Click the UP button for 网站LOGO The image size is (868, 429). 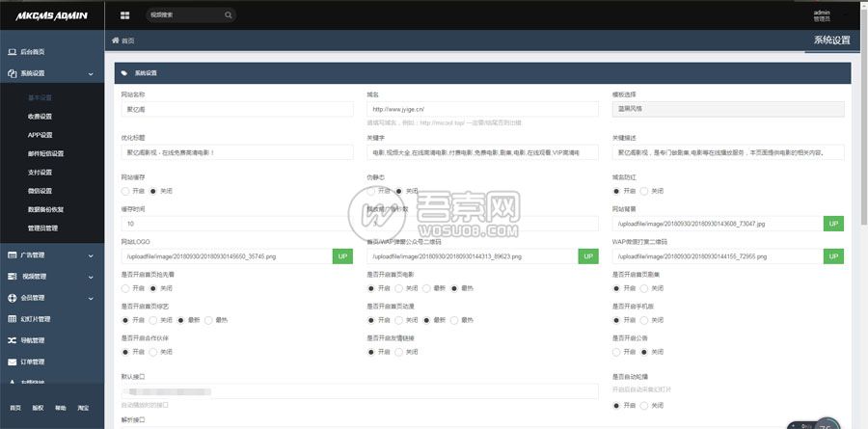tap(342, 256)
